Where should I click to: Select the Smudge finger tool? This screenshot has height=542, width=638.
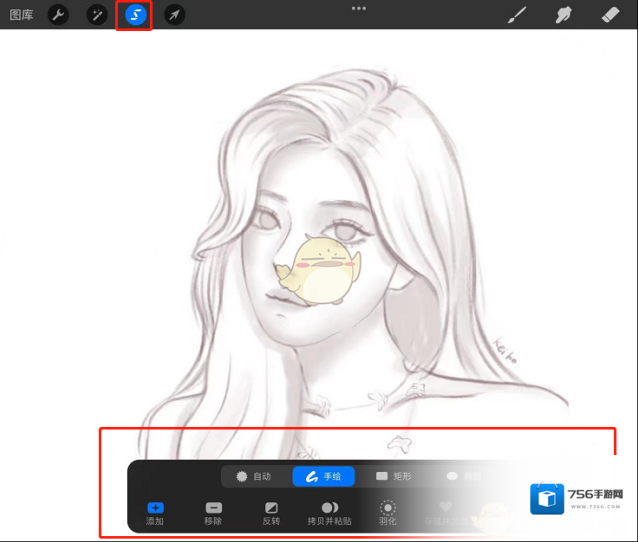click(x=563, y=15)
